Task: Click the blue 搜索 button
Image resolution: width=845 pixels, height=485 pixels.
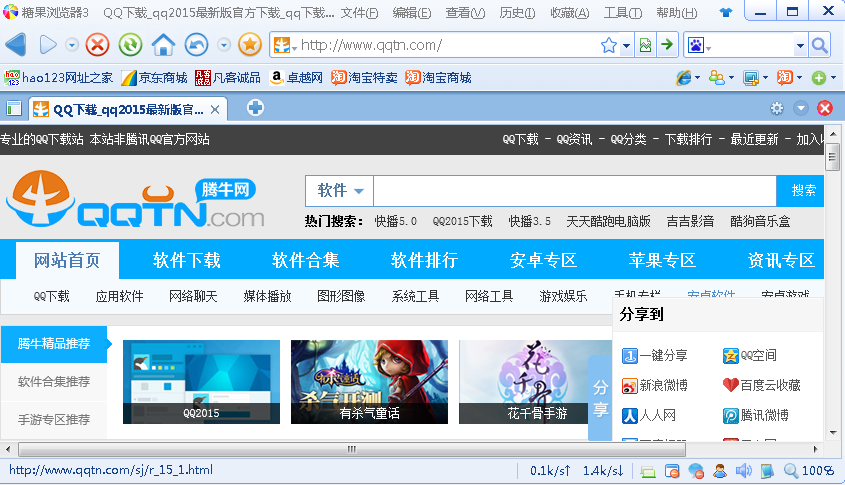Action: pos(803,191)
